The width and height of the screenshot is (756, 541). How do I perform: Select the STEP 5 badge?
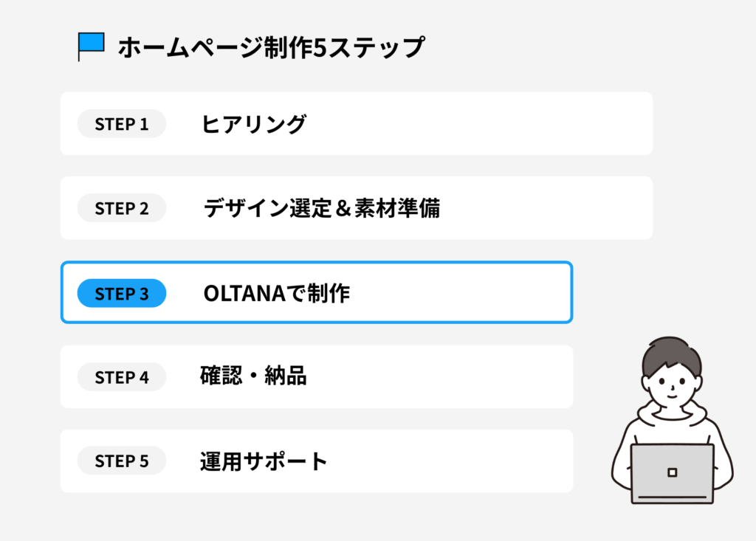click(122, 462)
